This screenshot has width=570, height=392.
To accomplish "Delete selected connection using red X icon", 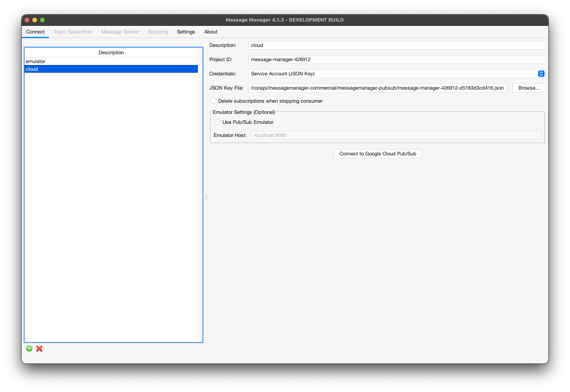I will [x=39, y=349].
